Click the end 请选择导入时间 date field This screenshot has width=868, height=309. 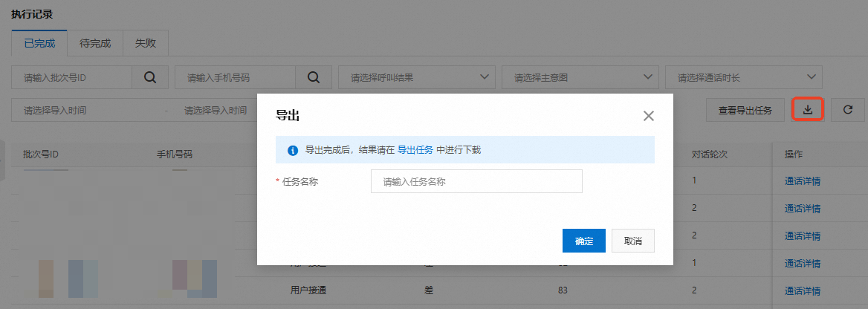[216, 110]
